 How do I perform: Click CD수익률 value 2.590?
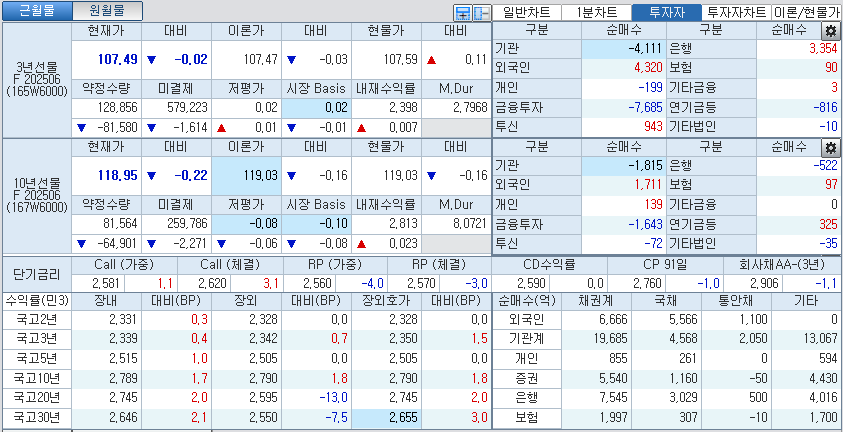531,284
